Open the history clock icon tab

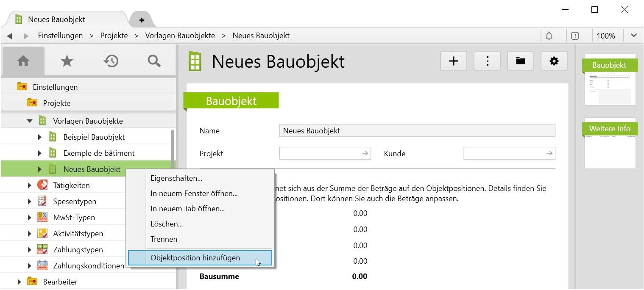pos(111,61)
